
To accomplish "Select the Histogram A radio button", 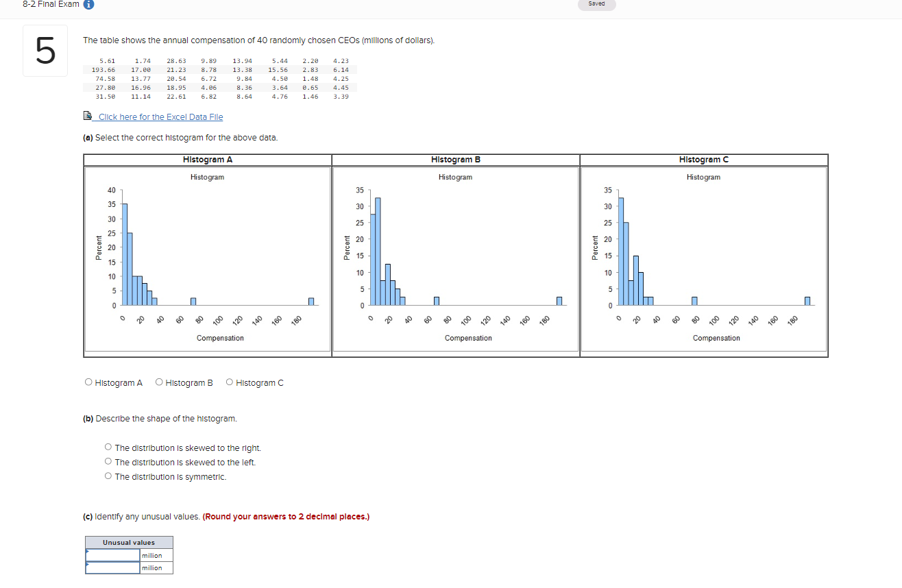I will 88,382.
